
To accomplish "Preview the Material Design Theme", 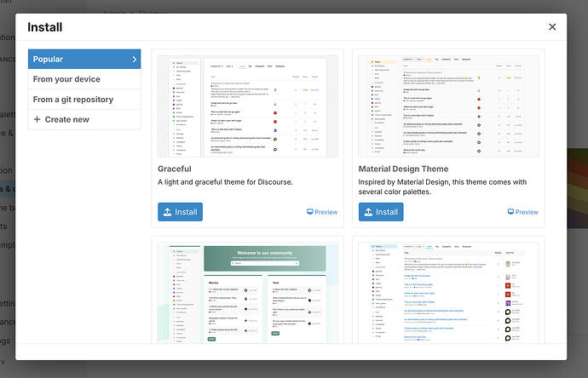I will [522, 212].
